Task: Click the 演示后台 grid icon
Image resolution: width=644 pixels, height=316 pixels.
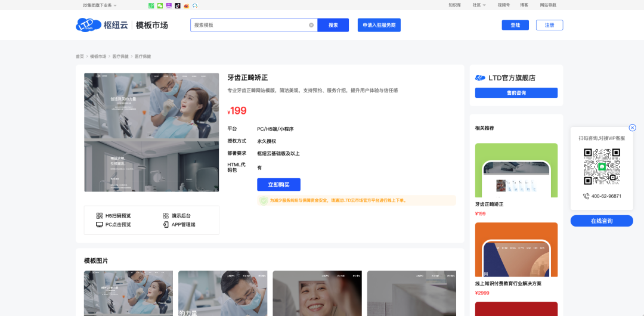Action: 166,216
